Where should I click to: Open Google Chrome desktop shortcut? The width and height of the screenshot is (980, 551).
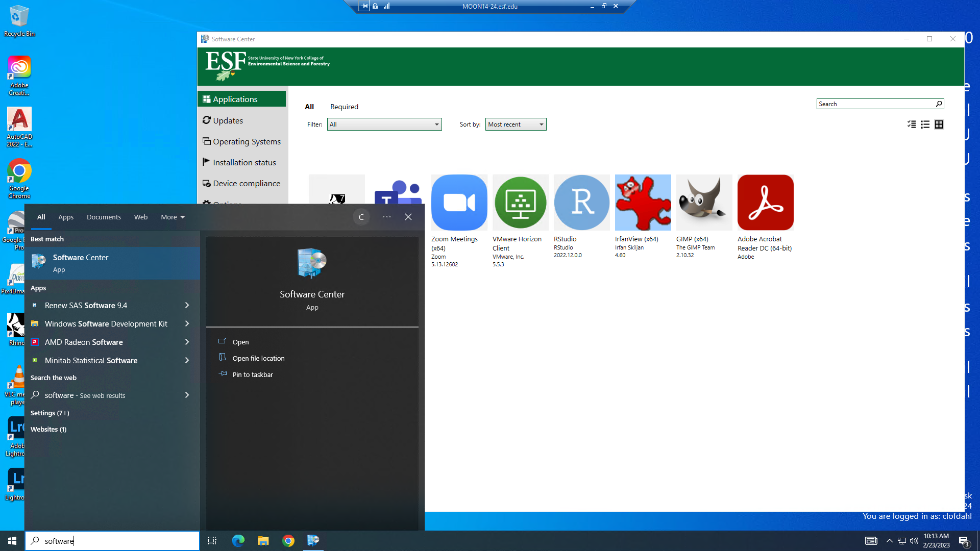coord(19,179)
